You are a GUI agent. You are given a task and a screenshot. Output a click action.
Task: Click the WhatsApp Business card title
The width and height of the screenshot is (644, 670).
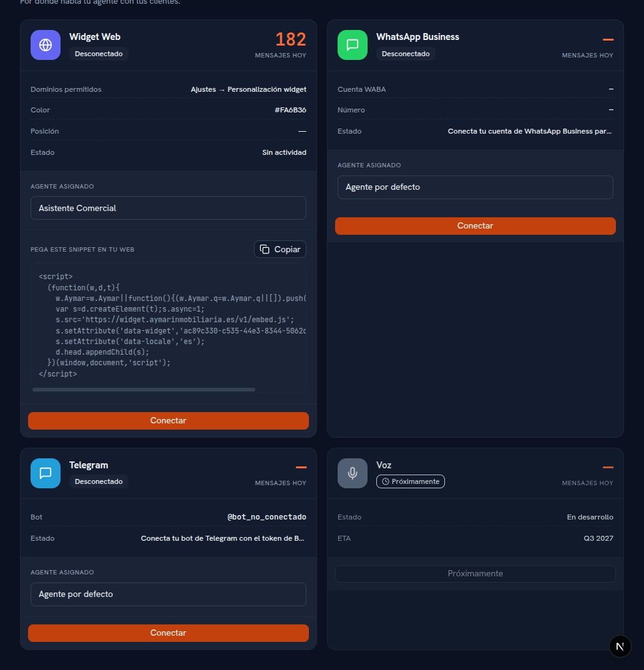(417, 37)
